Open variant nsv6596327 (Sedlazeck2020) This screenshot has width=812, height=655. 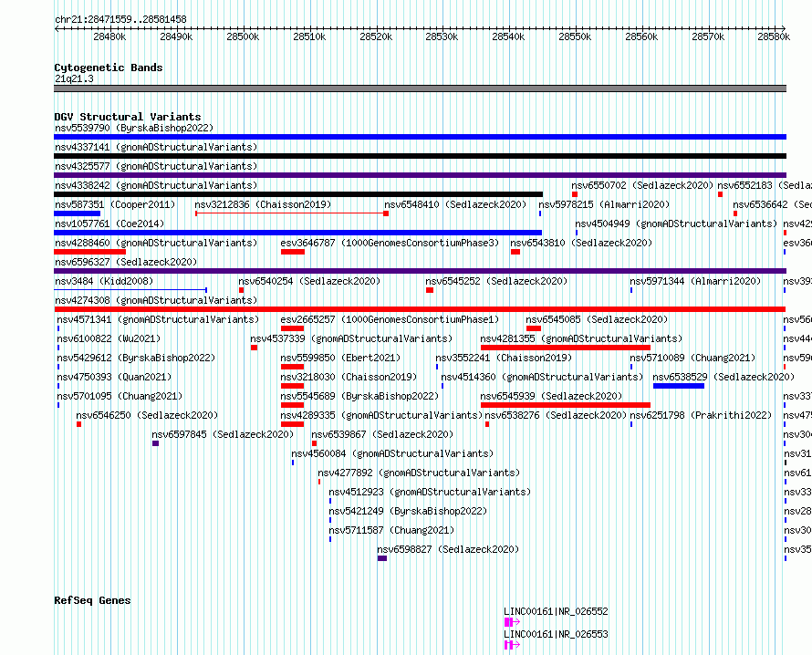(x=126, y=262)
